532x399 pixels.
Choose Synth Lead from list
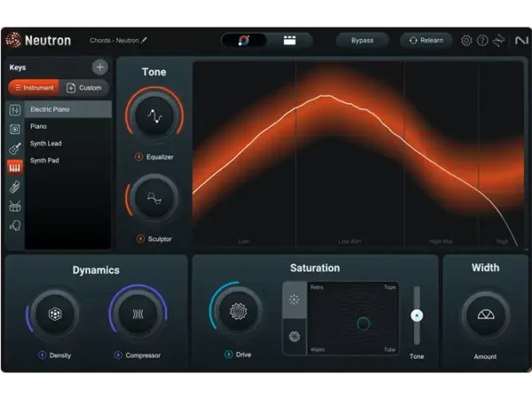68,143
